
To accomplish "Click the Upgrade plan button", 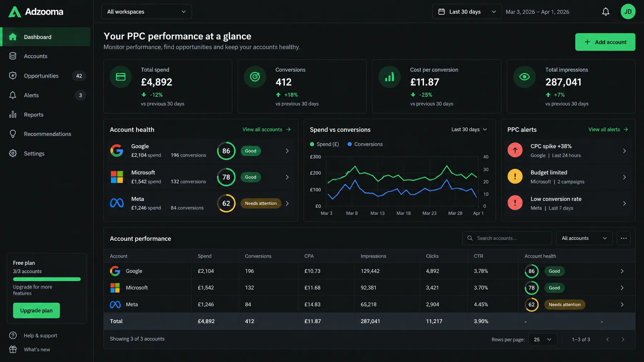I will click(36, 310).
